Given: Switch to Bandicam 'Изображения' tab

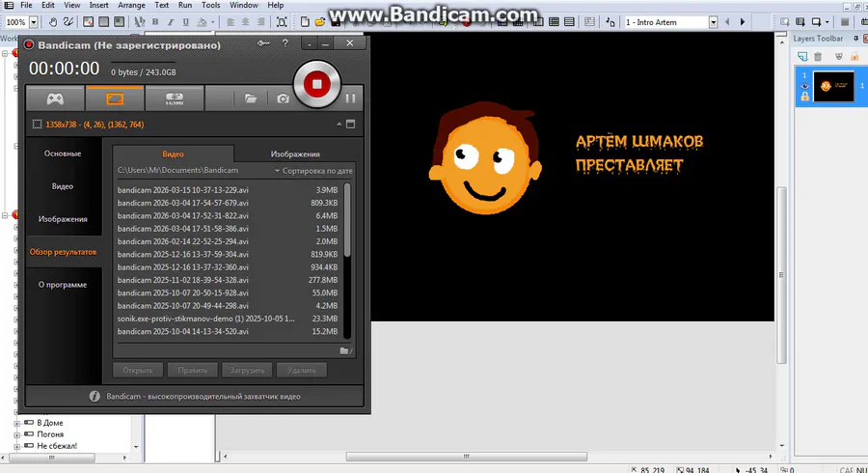Looking at the screenshot, I should click(x=295, y=154).
